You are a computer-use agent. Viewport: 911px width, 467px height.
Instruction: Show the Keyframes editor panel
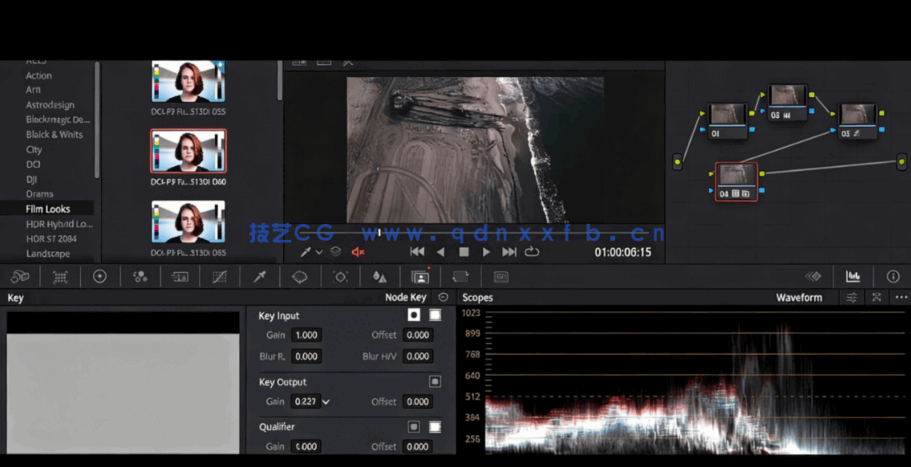(x=813, y=276)
